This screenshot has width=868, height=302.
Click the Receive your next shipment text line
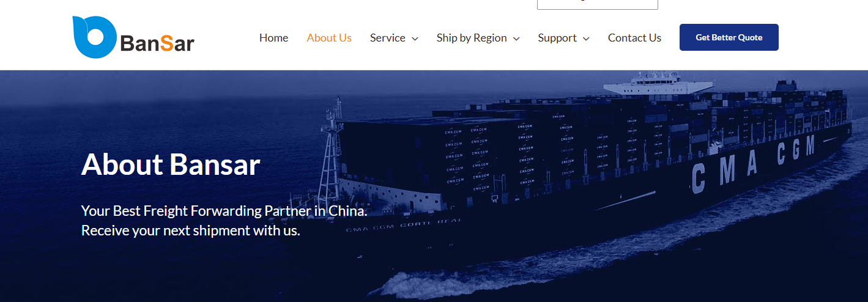191,231
